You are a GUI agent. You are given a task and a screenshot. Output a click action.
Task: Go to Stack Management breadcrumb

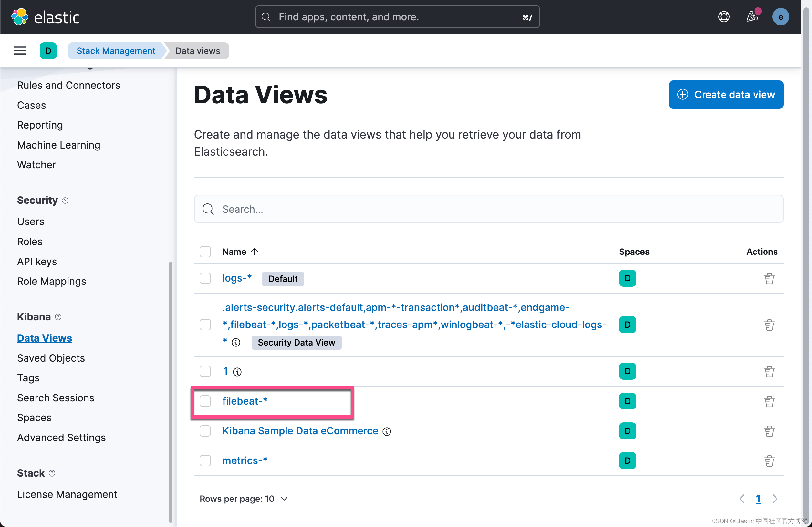pyautogui.click(x=116, y=51)
